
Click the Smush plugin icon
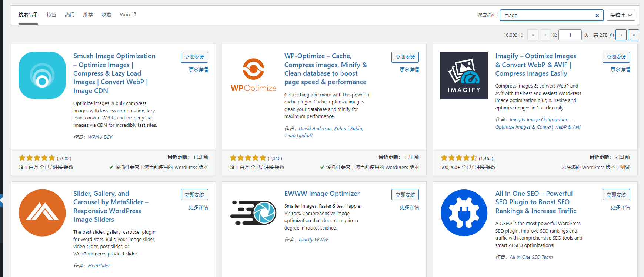42,75
